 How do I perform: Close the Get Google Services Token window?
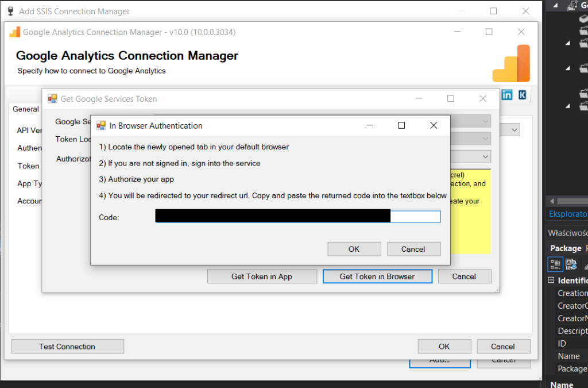coord(482,99)
